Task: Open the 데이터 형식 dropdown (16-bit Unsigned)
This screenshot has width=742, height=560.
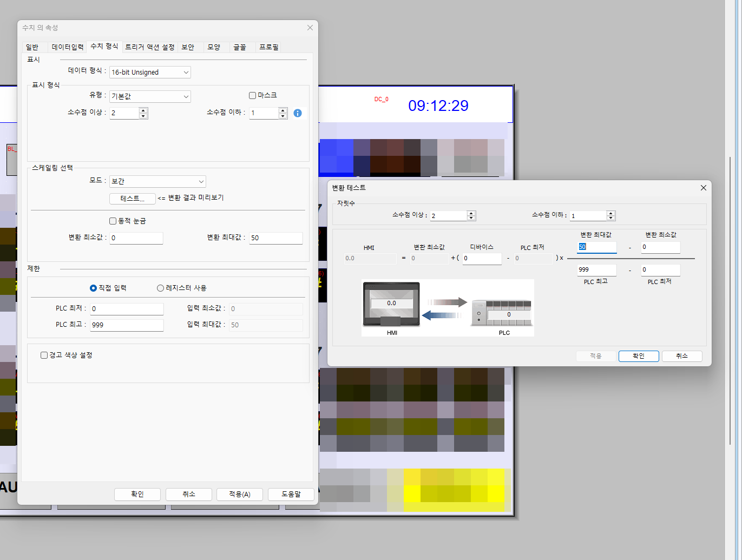Action: 150,72
